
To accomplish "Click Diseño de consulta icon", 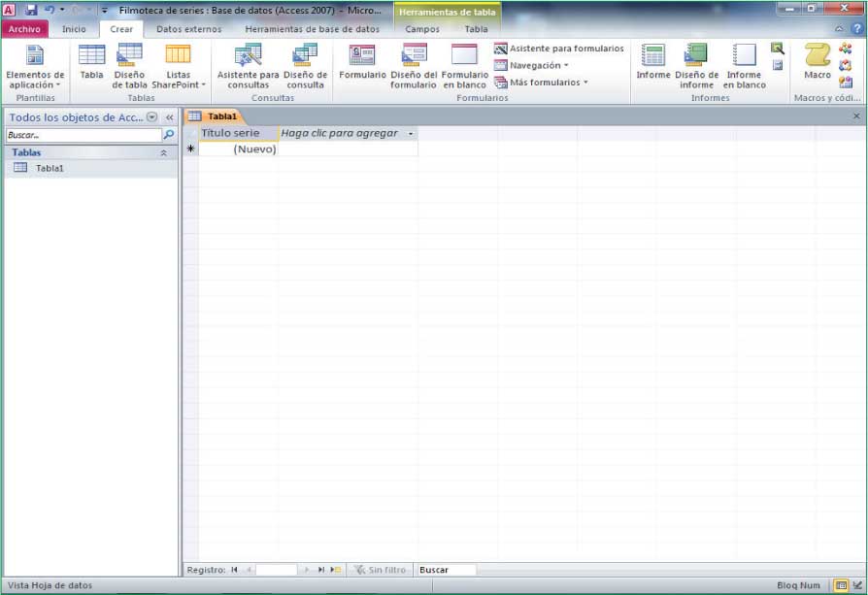I will click(x=305, y=64).
